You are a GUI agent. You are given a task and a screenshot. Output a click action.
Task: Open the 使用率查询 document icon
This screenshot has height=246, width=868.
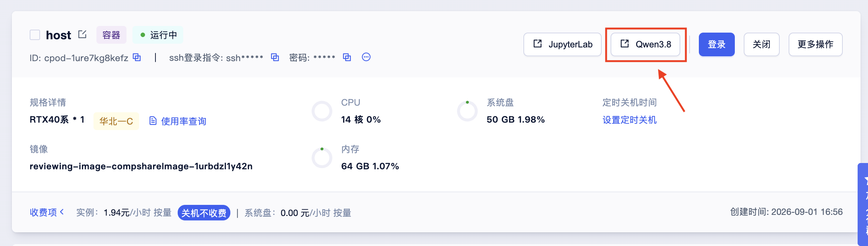153,121
